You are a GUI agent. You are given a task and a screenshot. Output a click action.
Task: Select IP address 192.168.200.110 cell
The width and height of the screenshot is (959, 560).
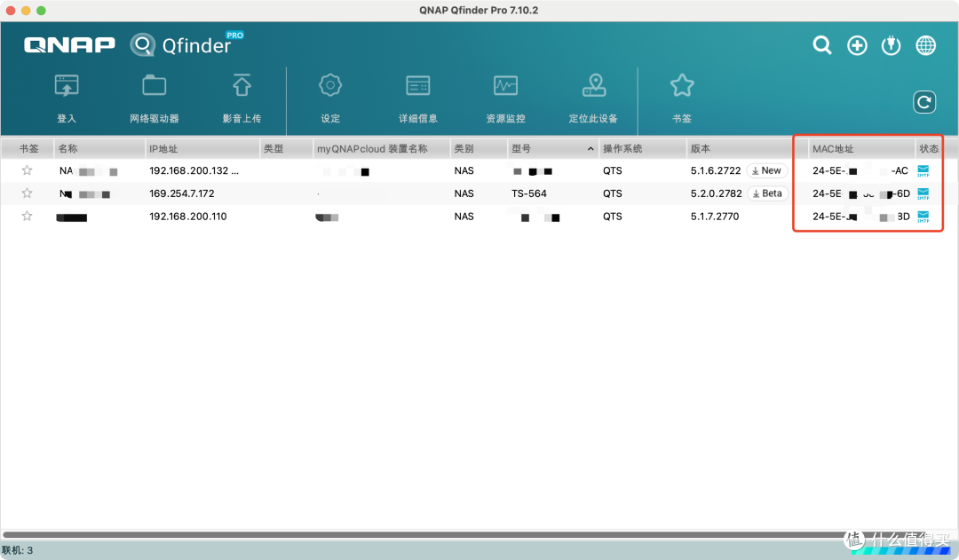(187, 216)
